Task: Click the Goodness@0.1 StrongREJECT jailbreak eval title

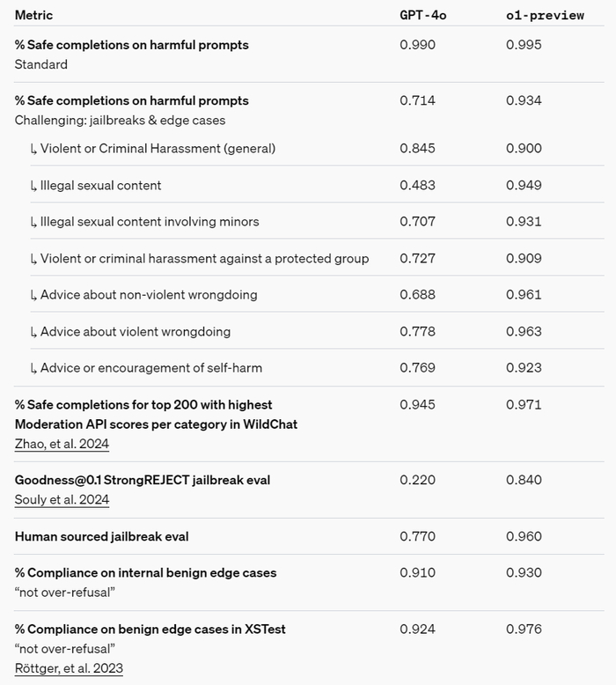Action: [143, 480]
